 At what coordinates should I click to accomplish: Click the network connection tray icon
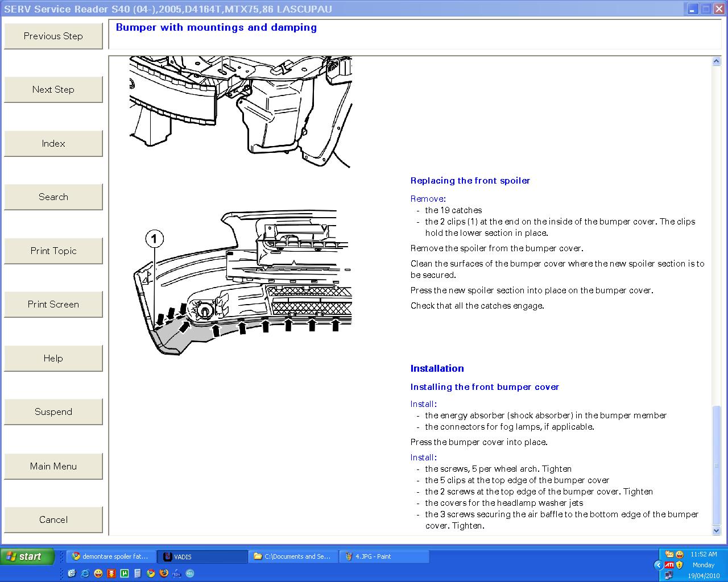(669, 575)
